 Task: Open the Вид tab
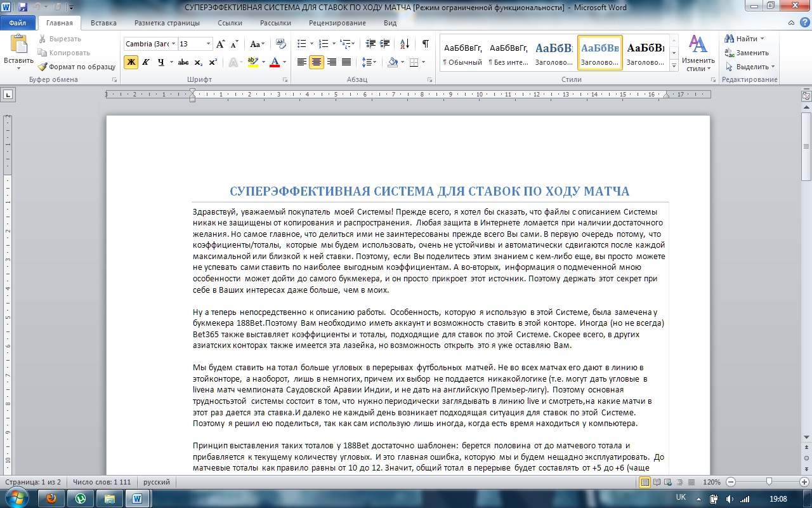tap(390, 23)
